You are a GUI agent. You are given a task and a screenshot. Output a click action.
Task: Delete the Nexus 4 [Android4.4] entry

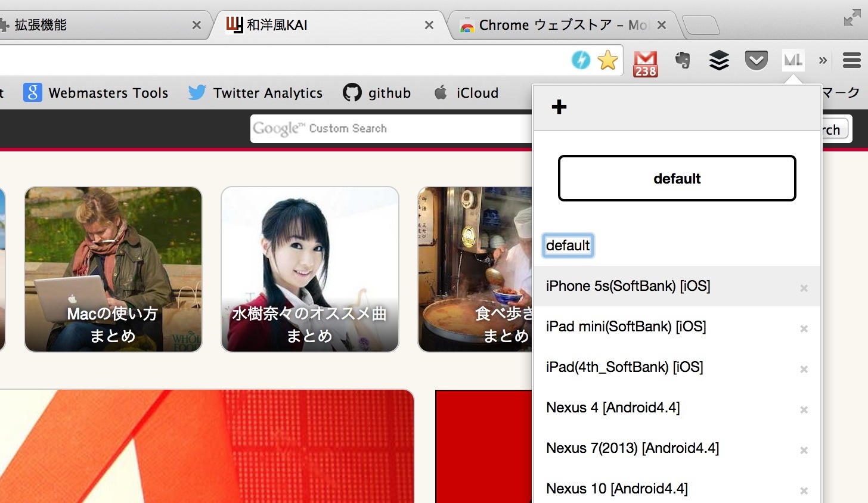804,410
